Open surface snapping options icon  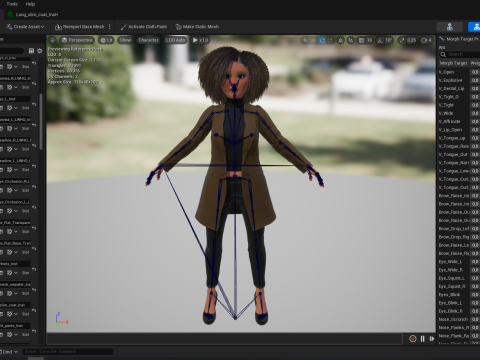[x=351, y=40]
